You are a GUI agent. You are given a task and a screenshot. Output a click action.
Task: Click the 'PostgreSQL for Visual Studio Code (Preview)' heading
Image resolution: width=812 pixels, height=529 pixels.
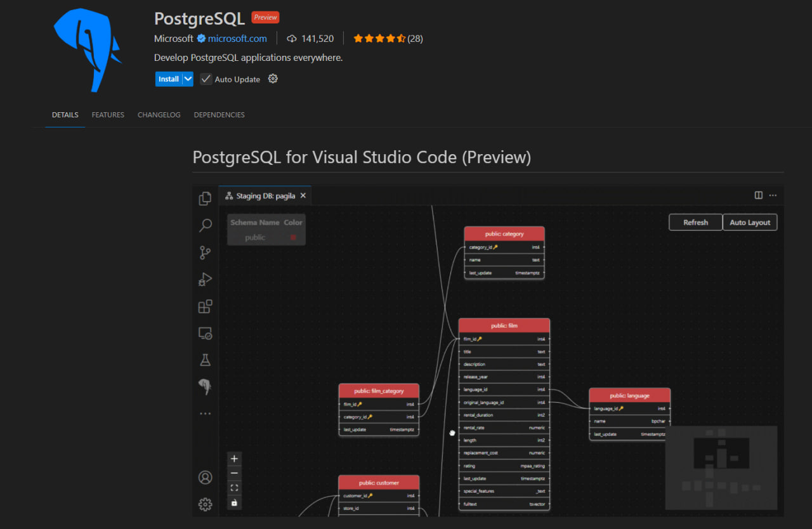(x=362, y=157)
